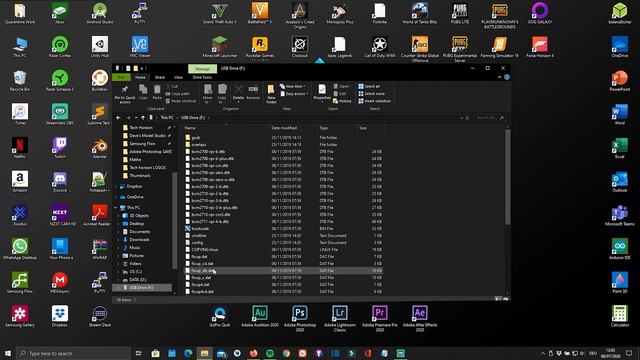
Task: Open the Calculator desktop shortcut
Action: pyautogui.click(x=620, y=316)
